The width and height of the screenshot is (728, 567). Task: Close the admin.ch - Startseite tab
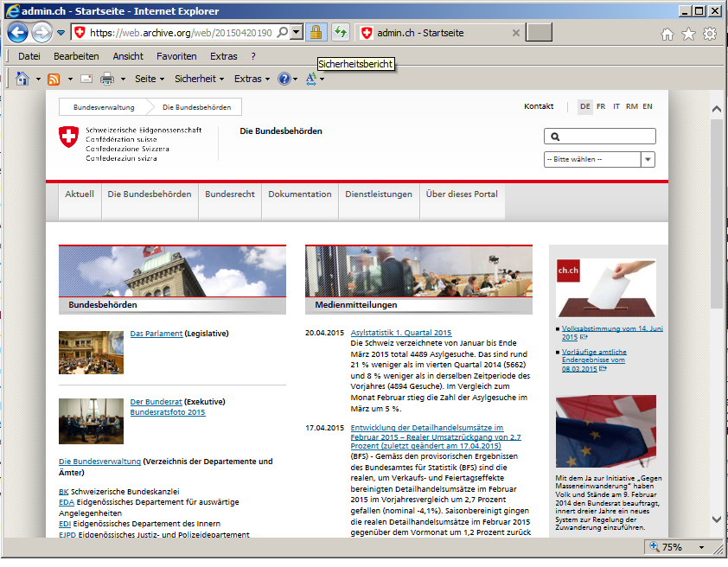click(515, 33)
